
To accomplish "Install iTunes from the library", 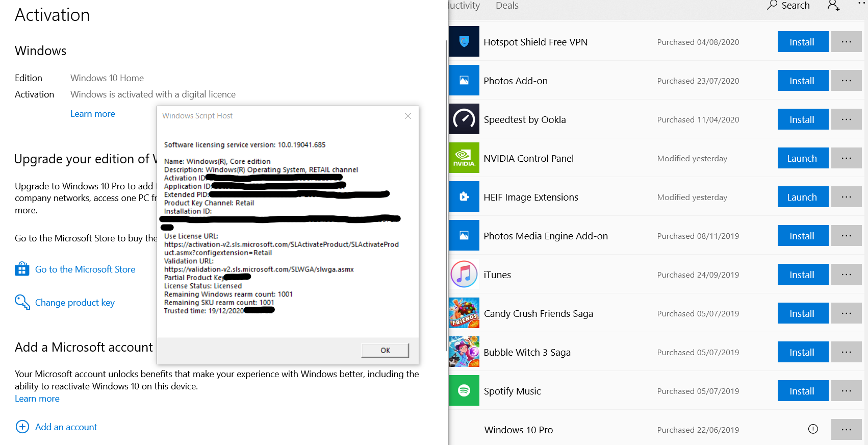I will click(x=803, y=275).
